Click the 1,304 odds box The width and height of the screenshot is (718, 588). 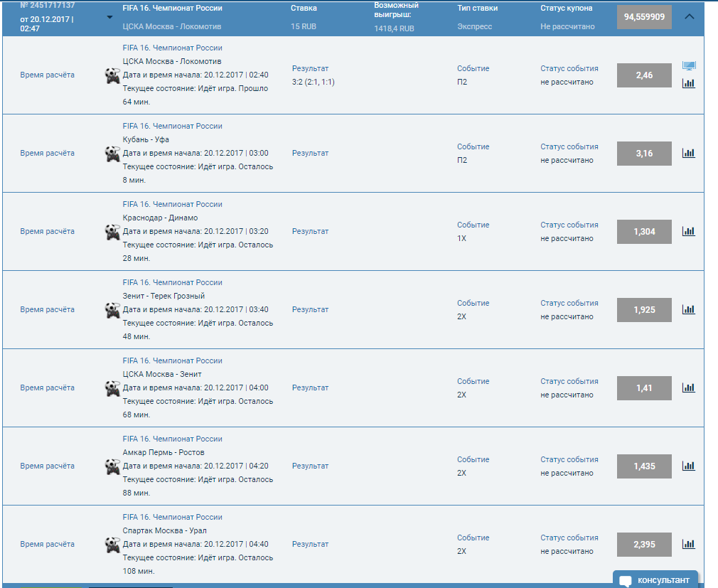(x=644, y=232)
